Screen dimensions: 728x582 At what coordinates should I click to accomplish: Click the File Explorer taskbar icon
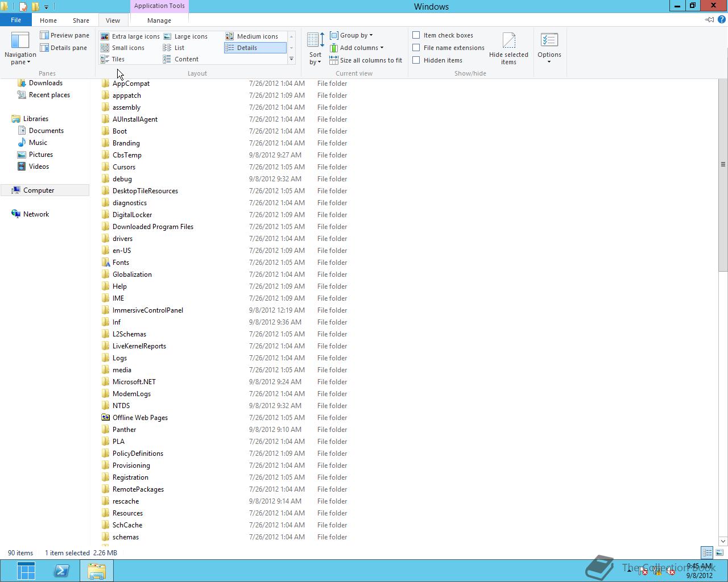pos(97,571)
